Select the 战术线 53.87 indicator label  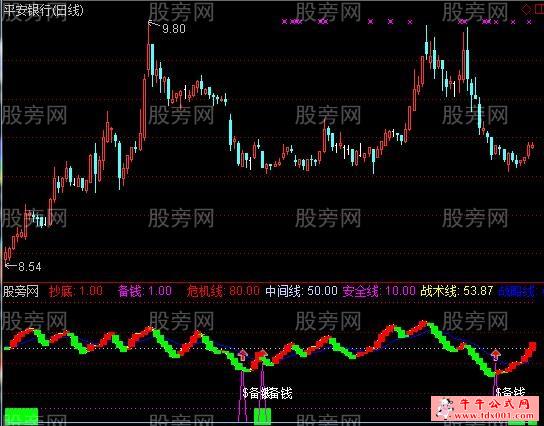point(457,291)
